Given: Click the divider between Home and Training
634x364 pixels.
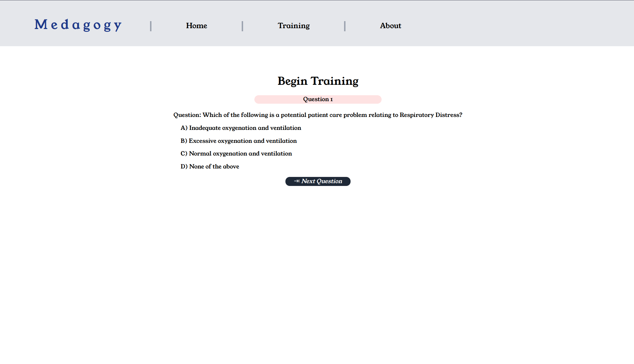Looking at the screenshot, I should [242, 26].
